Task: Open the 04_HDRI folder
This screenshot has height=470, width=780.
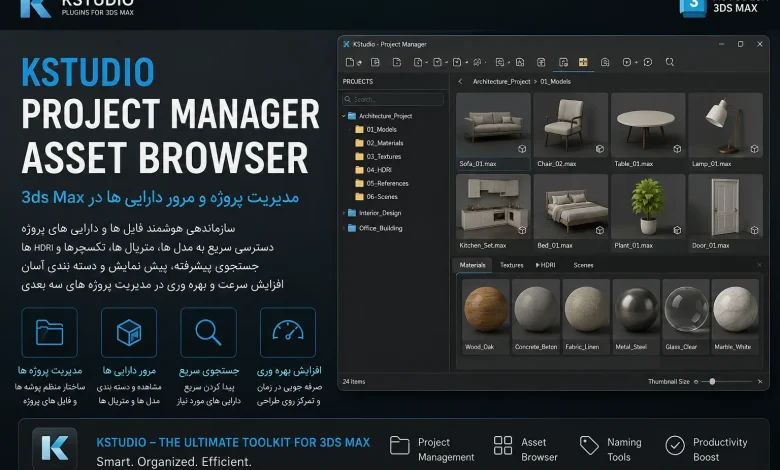Action: [373, 170]
